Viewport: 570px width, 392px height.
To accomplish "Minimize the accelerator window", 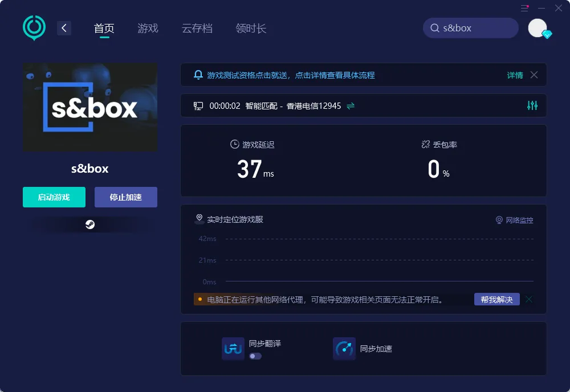I will coord(541,8).
